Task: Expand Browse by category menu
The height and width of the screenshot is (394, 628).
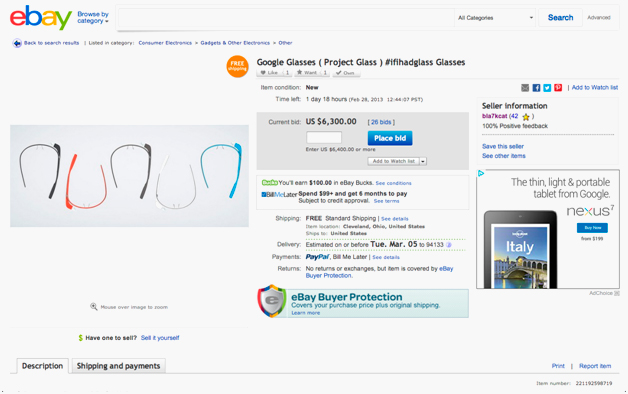Action: point(93,17)
